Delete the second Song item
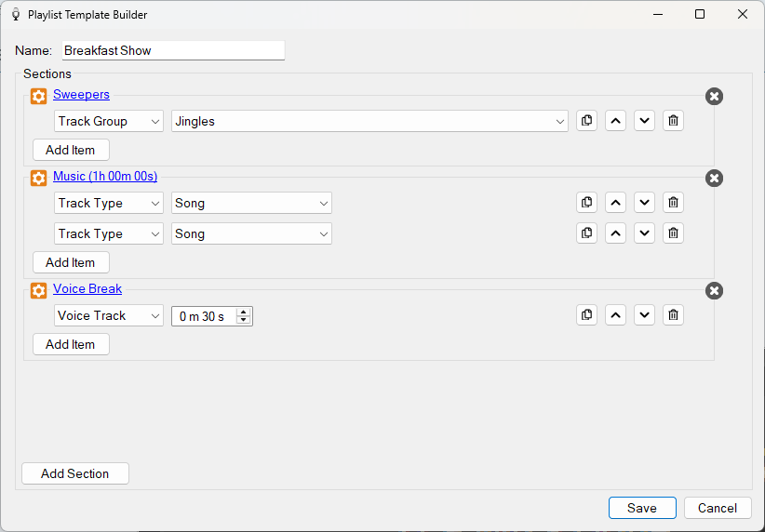Image resolution: width=765 pixels, height=532 pixels. point(673,233)
